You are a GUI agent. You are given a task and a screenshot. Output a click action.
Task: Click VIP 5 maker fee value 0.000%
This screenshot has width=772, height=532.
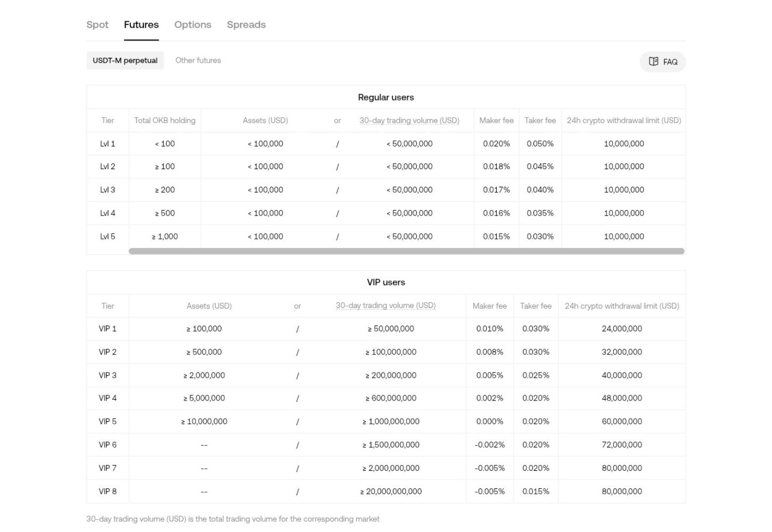coord(489,421)
